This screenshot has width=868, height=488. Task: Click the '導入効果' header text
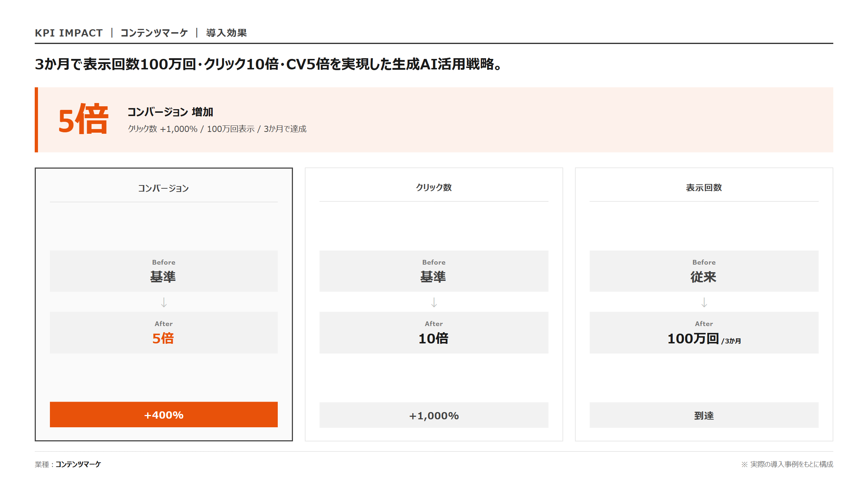[x=226, y=33]
